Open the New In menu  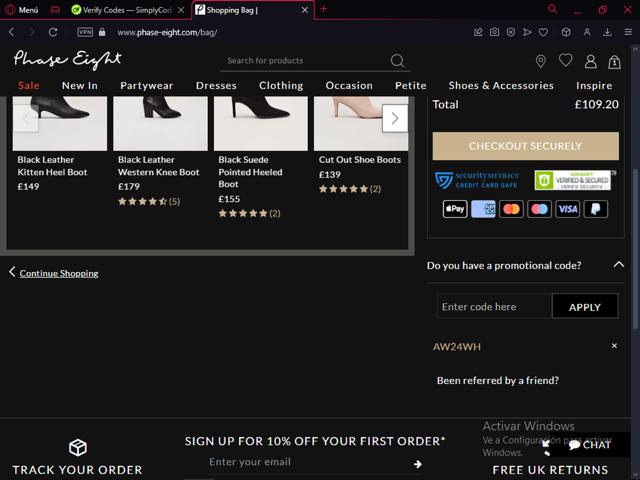point(80,86)
